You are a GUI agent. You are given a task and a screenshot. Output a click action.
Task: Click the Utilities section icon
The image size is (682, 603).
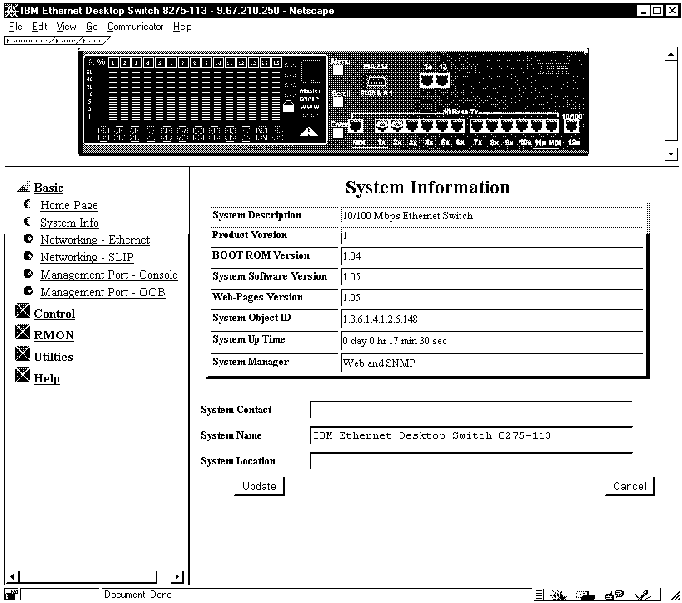coord(23,355)
